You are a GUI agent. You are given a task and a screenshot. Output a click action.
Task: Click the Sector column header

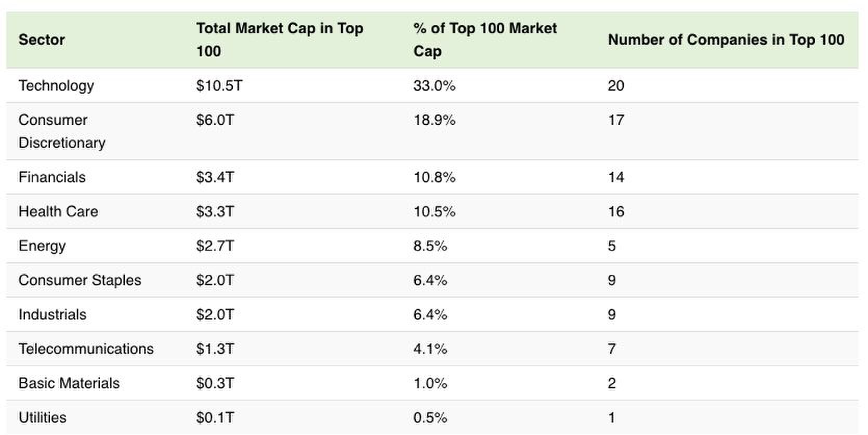point(42,40)
